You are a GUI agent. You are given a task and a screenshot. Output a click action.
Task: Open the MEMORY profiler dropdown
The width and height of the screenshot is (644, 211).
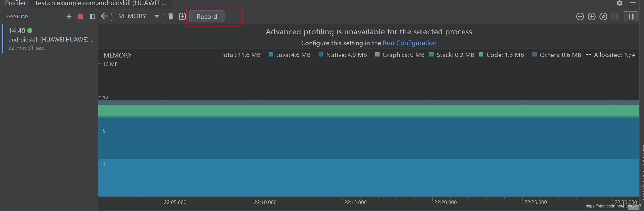pos(138,16)
